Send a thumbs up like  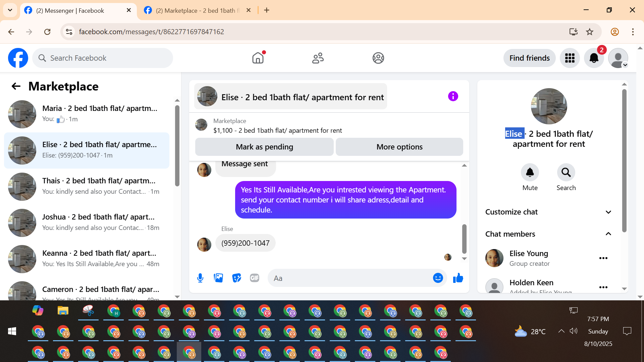458,278
